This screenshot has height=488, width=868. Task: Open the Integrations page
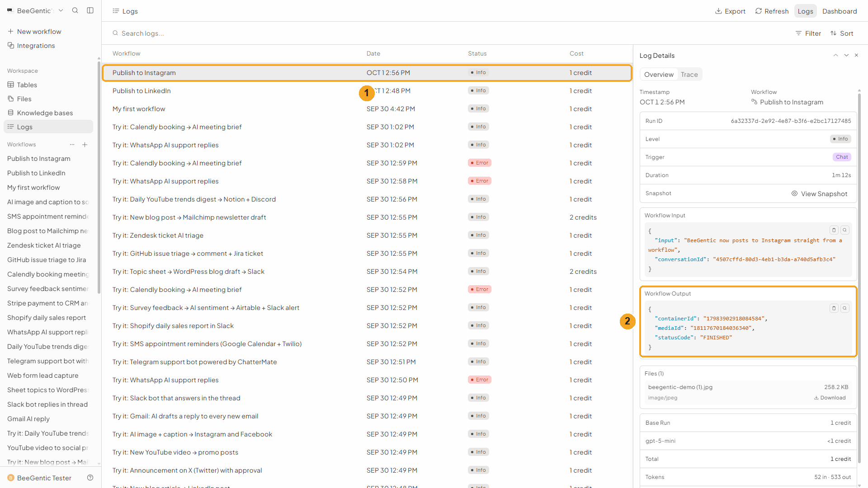31,46
